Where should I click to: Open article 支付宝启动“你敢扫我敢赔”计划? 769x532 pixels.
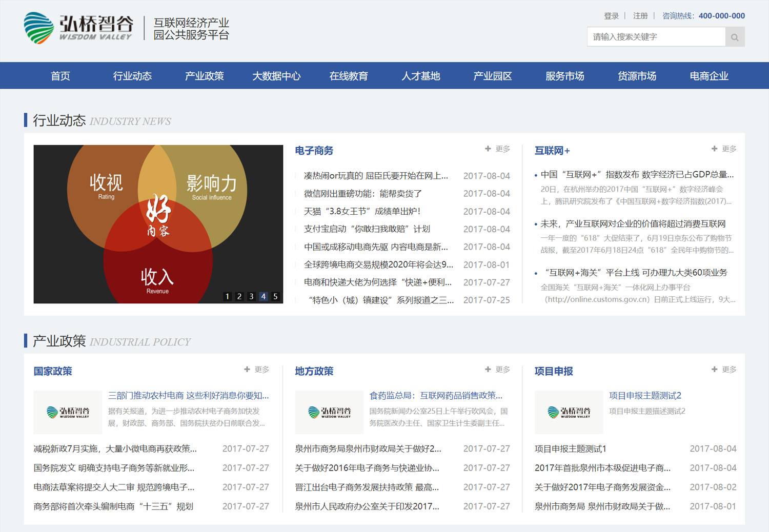coord(367,229)
